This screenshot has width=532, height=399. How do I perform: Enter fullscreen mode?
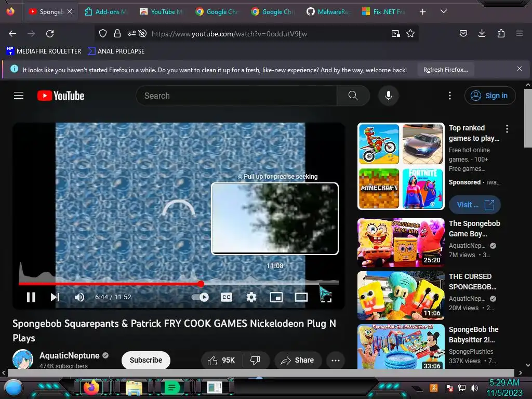326,297
